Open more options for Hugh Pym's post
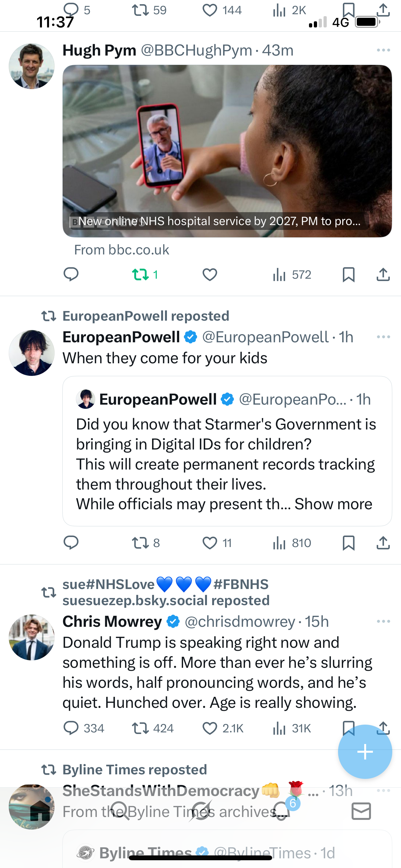Image resolution: width=401 pixels, height=868 pixels. (x=383, y=50)
